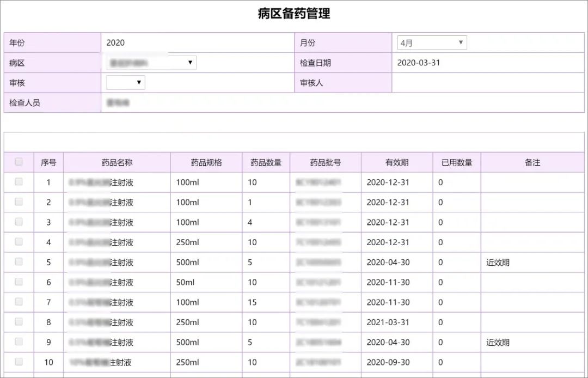
Task: Click the 250ml specification in row 10
Action: (187, 362)
